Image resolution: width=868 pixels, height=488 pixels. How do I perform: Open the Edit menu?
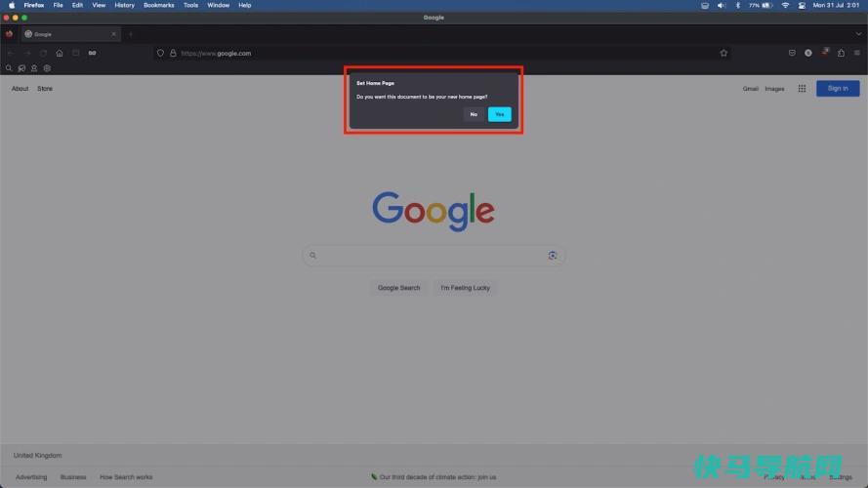pos(77,5)
